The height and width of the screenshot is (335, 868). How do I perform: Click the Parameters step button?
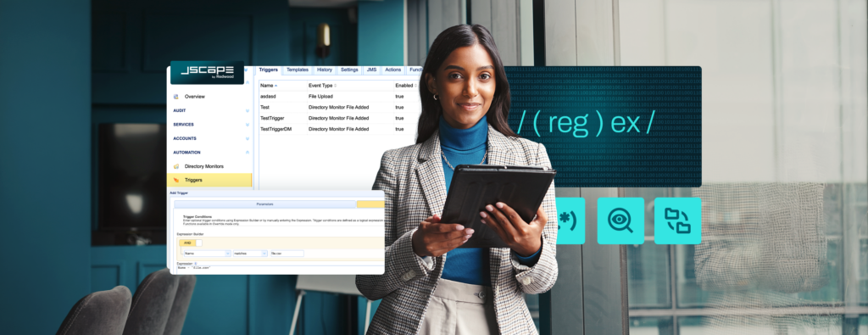[264, 204]
